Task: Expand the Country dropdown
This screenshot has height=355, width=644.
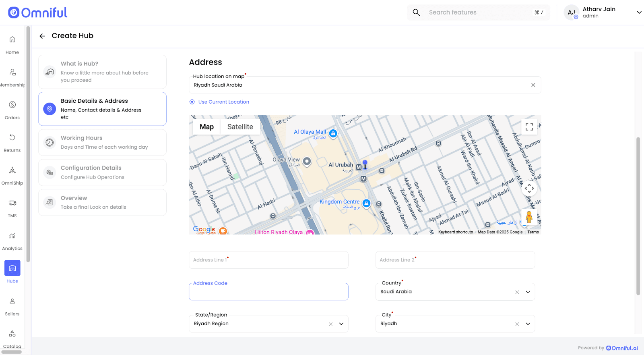Action: coord(528,292)
